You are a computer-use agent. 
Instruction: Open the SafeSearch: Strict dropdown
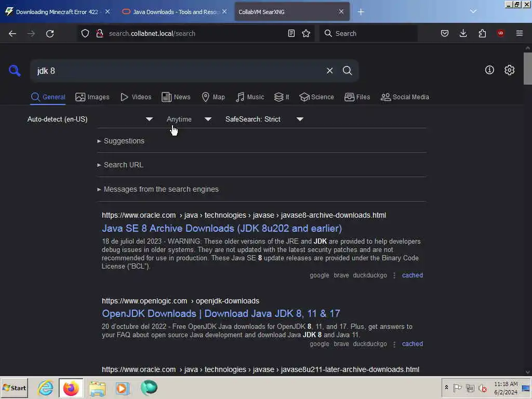tap(264, 119)
